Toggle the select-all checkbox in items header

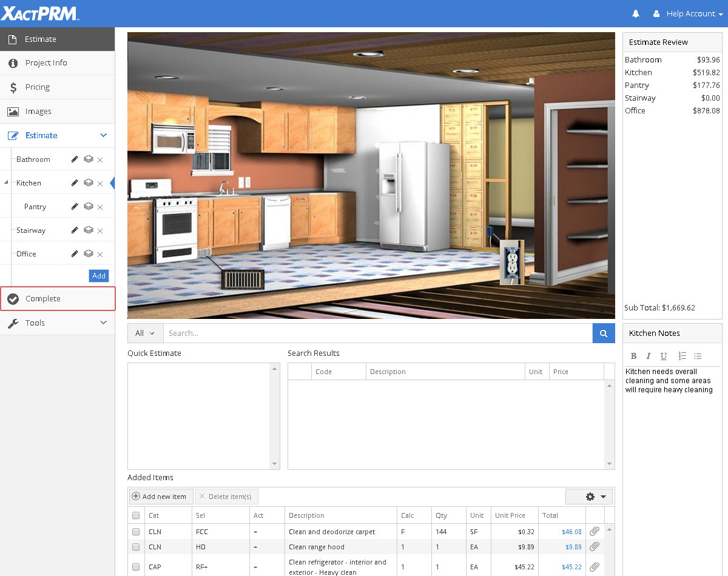[136, 515]
